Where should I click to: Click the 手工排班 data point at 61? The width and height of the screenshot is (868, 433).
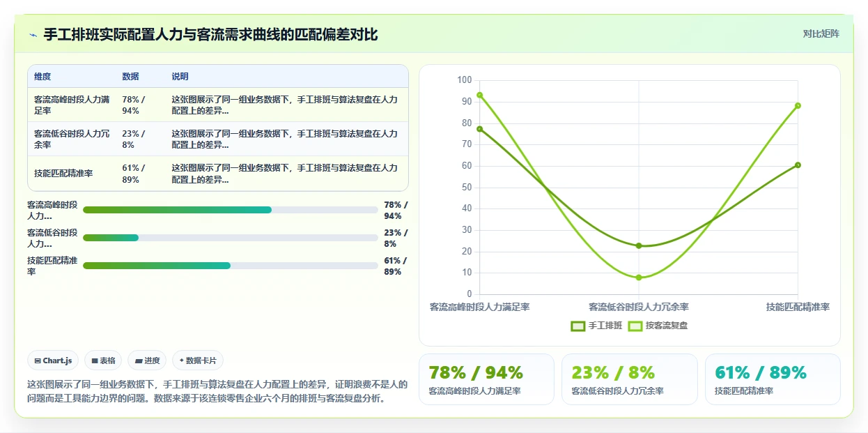798,165
